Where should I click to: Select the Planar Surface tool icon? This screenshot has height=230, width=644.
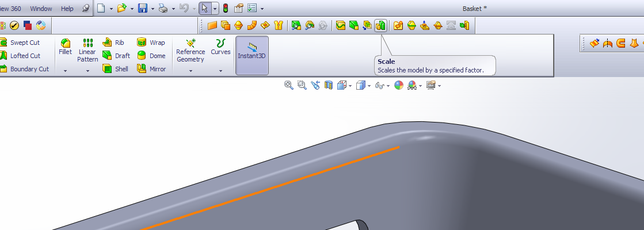click(x=212, y=26)
